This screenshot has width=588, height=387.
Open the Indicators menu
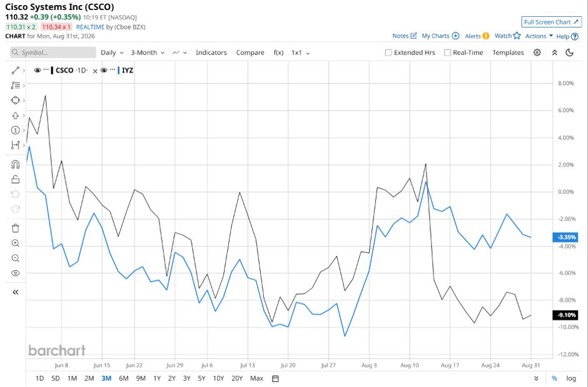click(211, 53)
